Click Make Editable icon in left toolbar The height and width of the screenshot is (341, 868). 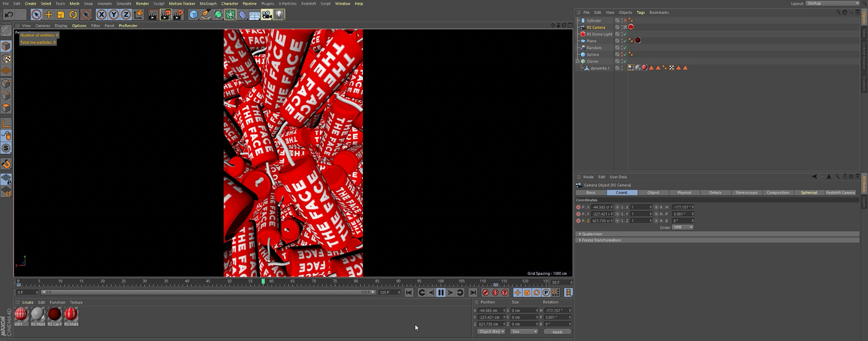(x=6, y=31)
